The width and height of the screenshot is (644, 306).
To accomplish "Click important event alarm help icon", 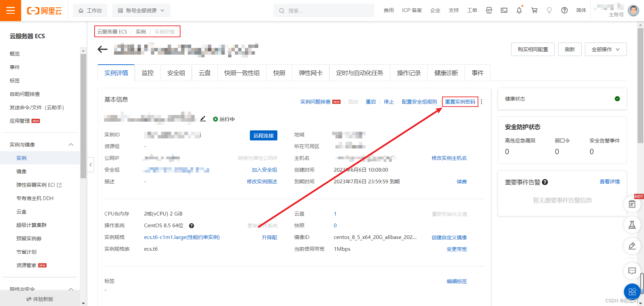I will point(545,182).
